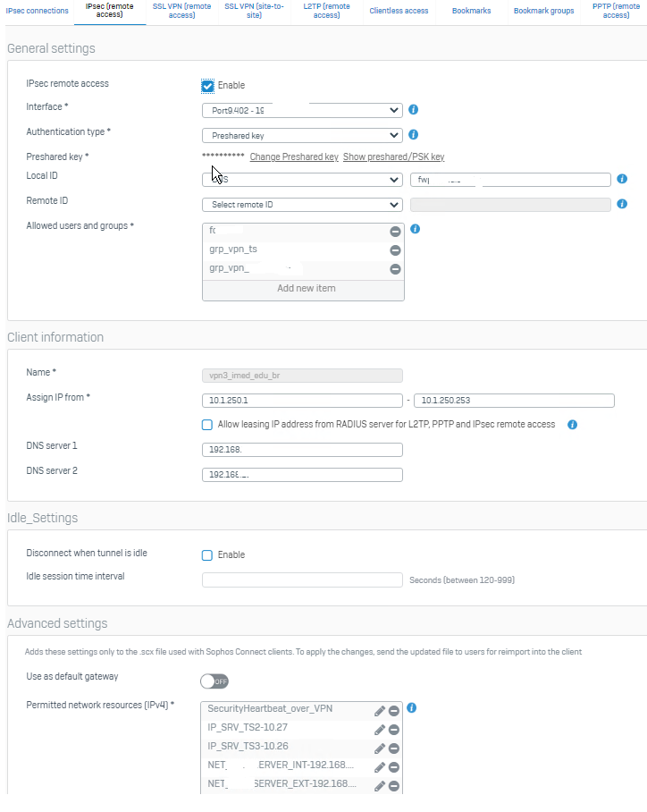The width and height of the screenshot is (647, 812).
Task: Select grp_vpn_ts entry text
Action: [x=233, y=250]
